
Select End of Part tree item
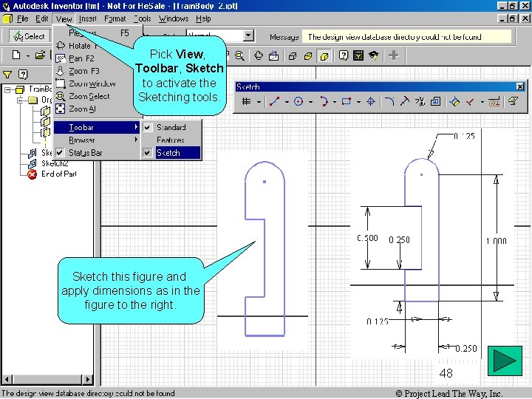pyautogui.click(x=58, y=174)
